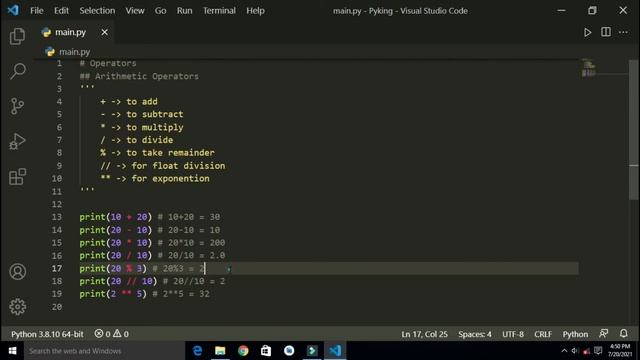The width and height of the screenshot is (640, 360).
Task: Open the volume icon in system tray
Action: coord(575,351)
